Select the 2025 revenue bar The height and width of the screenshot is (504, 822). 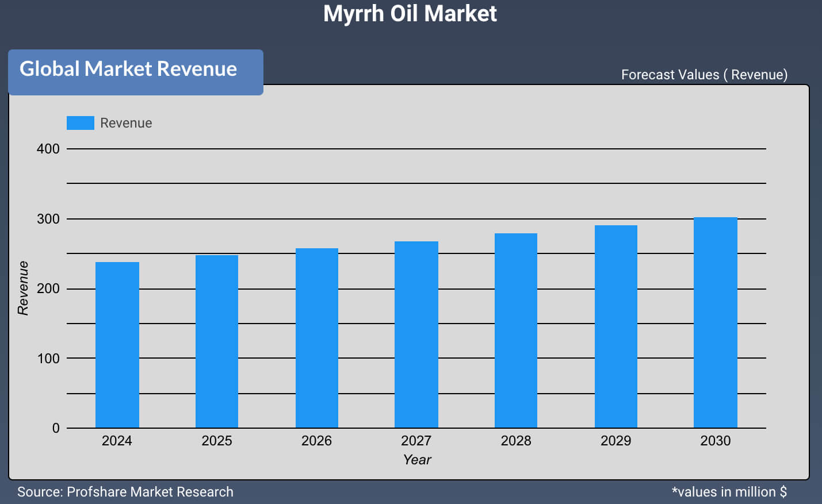coord(217,341)
